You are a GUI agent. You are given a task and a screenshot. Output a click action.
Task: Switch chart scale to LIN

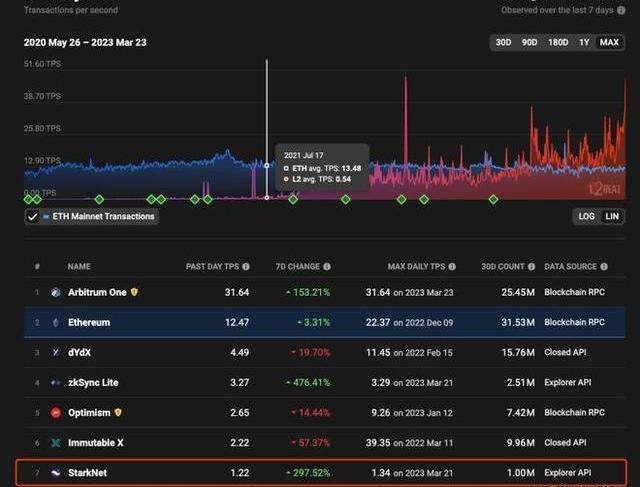pyautogui.click(x=612, y=216)
